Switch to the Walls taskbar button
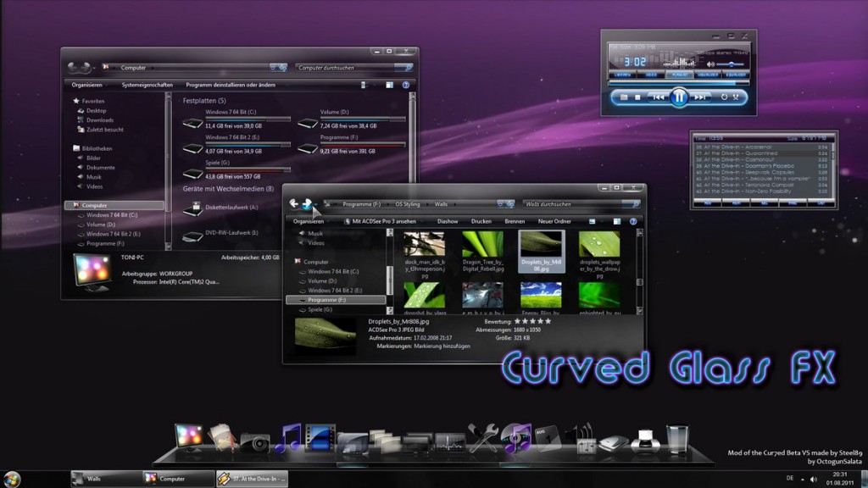Viewport: 868px width, 488px height. pyautogui.click(x=105, y=479)
